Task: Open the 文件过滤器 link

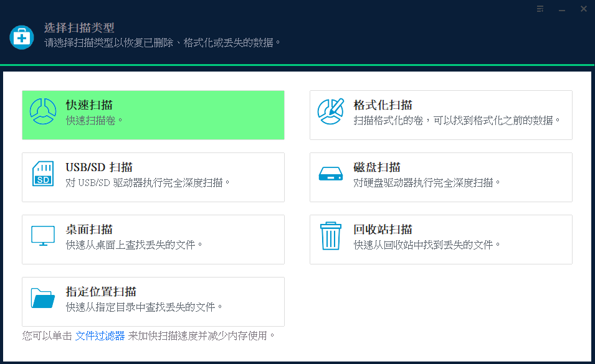Action: (x=100, y=336)
